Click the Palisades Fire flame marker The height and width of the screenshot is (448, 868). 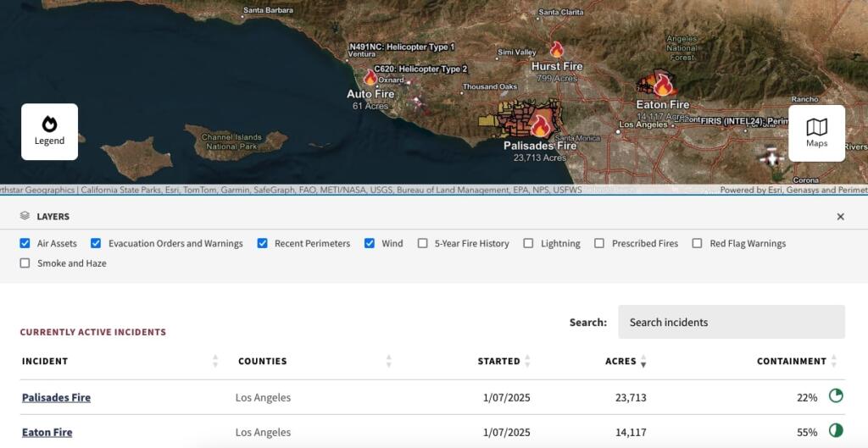pos(539,126)
